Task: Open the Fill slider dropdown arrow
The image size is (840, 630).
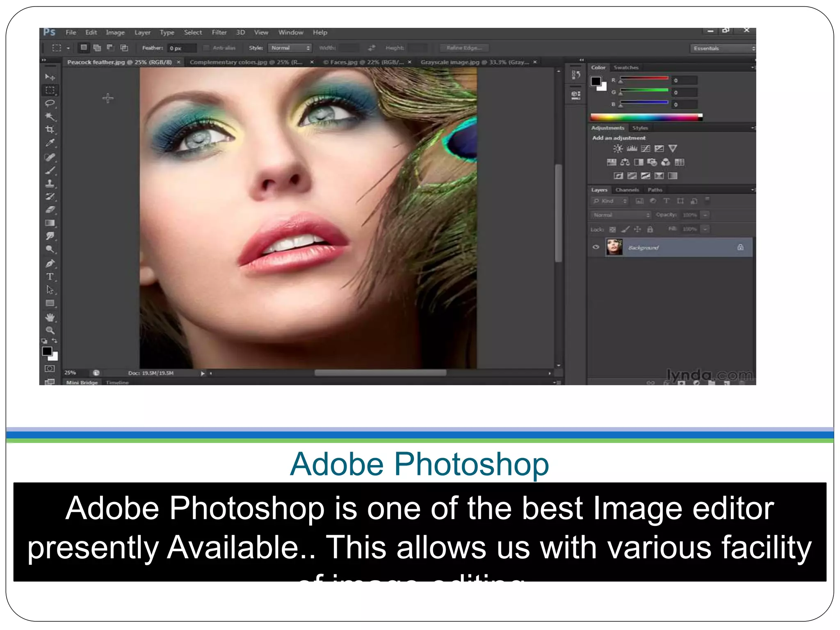Action: pos(705,229)
